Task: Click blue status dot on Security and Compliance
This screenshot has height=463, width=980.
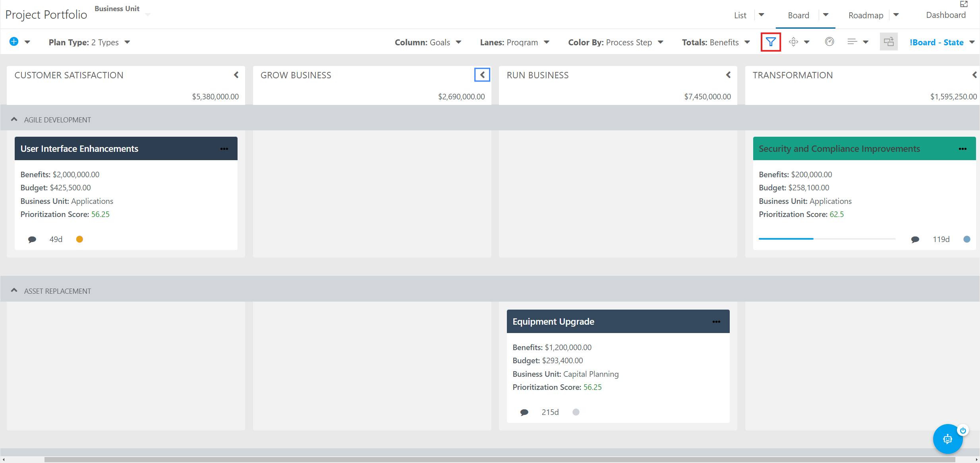Action: 967,239
